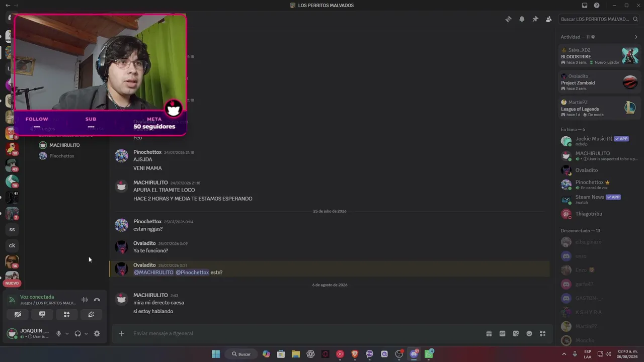Open JOAQUIN user profile panel

[28, 333]
